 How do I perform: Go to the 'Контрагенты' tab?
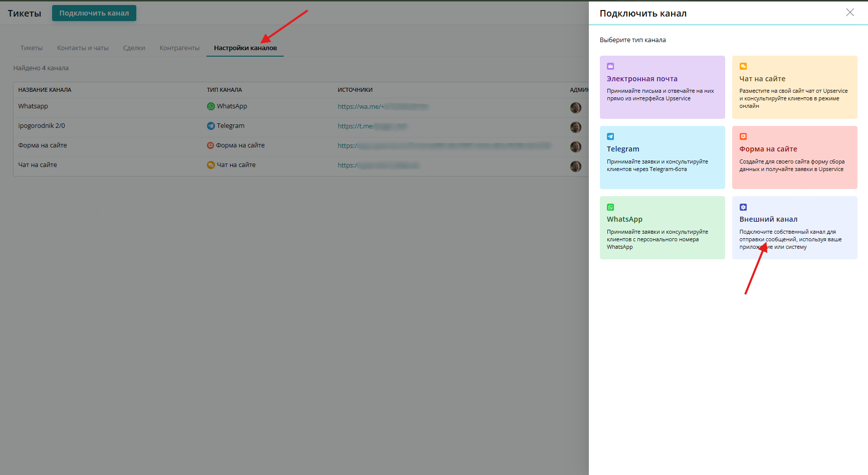click(x=179, y=48)
